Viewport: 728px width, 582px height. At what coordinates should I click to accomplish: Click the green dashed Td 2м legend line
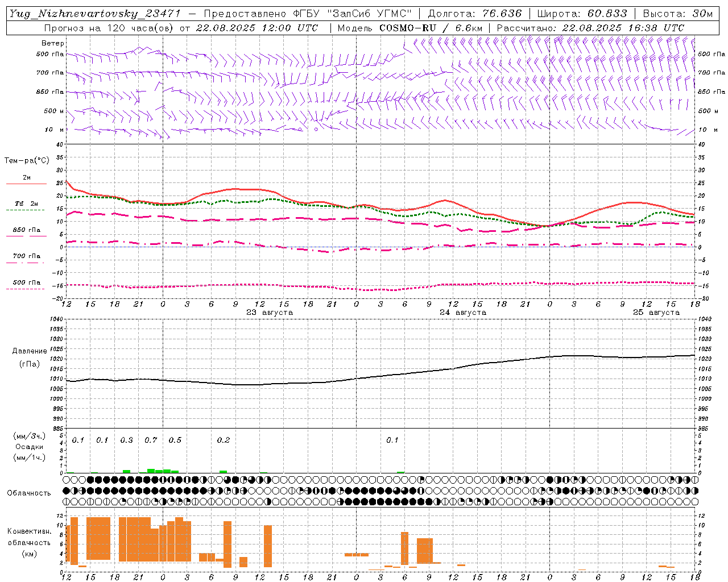click(25, 210)
